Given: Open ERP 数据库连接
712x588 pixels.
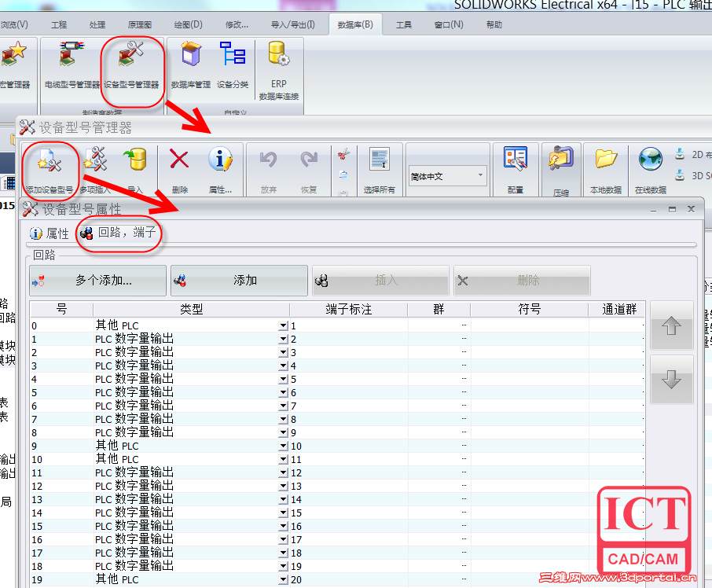Looking at the screenshot, I should (x=279, y=71).
